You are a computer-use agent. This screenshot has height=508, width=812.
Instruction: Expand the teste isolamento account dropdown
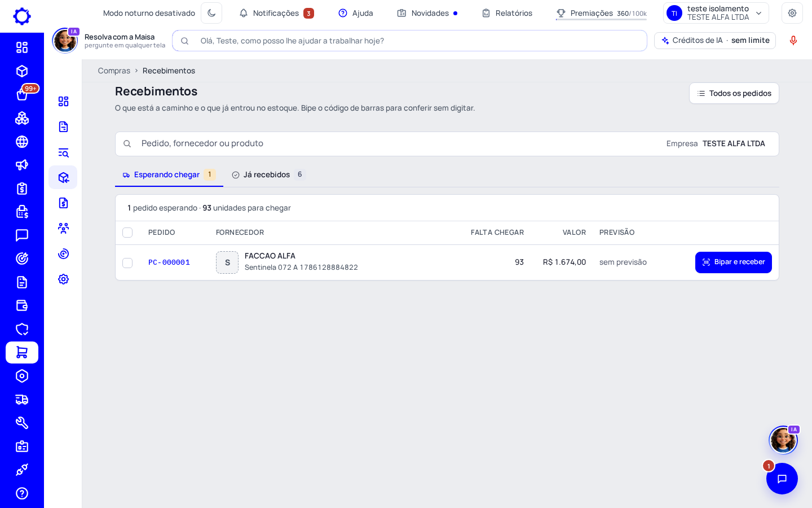coord(716,13)
